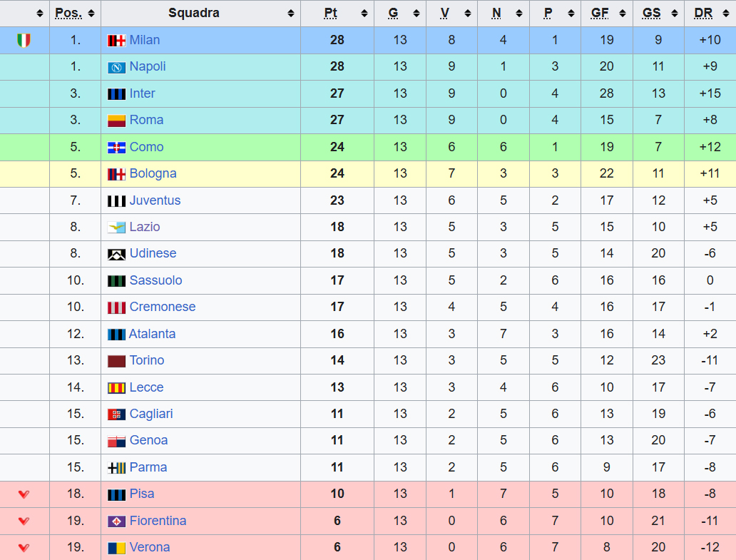Screen dimensions: 736x560
Task: Click the Milan club crest icon
Action: coord(116,41)
